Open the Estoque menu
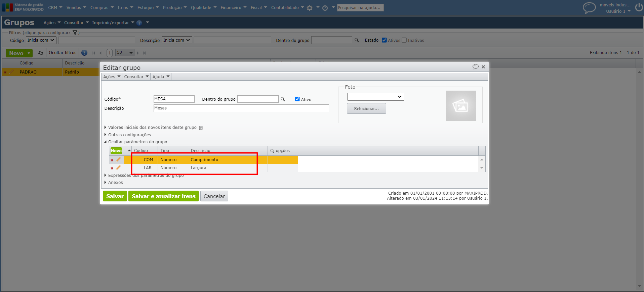Screen dimensions: 644x292 (x=148, y=8)
